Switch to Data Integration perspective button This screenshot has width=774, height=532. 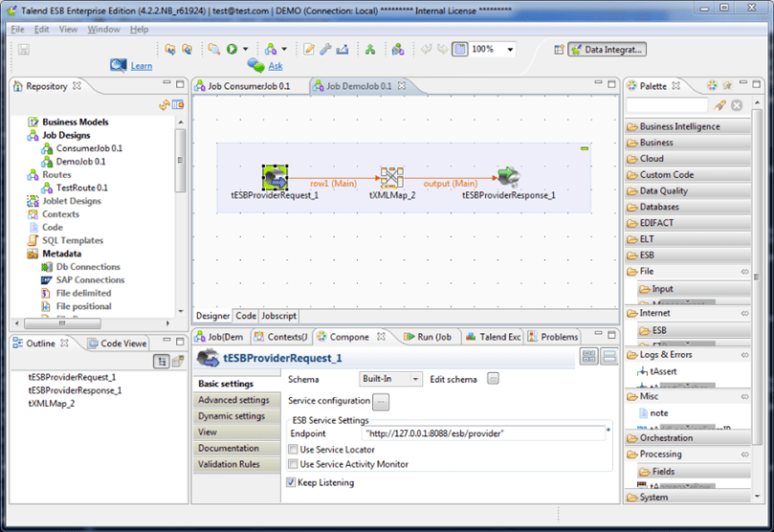click(x=607, y=50)
